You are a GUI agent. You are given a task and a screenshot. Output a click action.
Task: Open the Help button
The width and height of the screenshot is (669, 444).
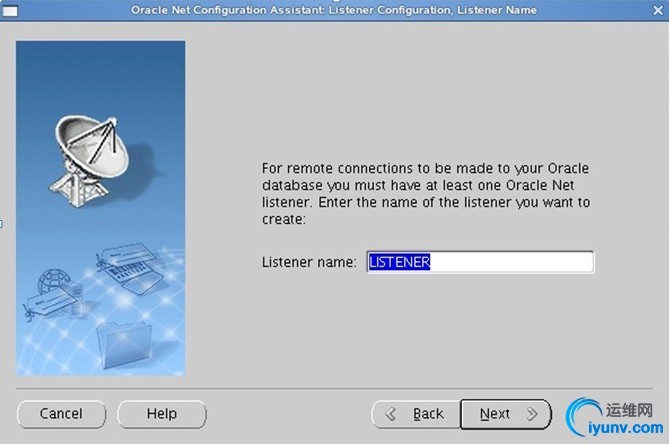coord(162,414)
